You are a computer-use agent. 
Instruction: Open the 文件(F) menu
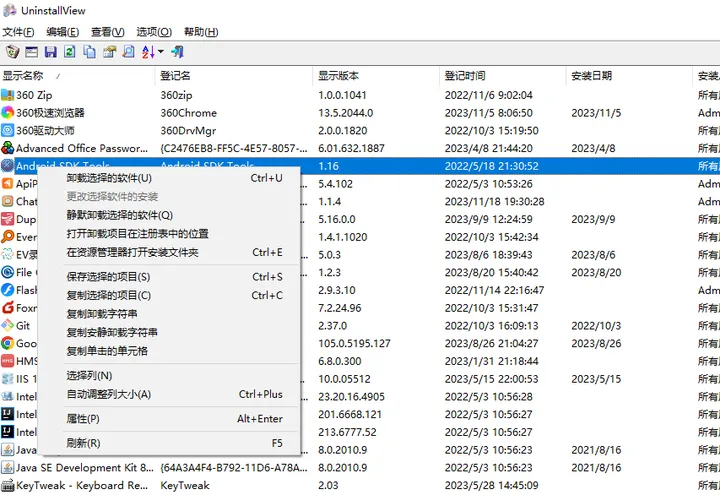[18, 32]
